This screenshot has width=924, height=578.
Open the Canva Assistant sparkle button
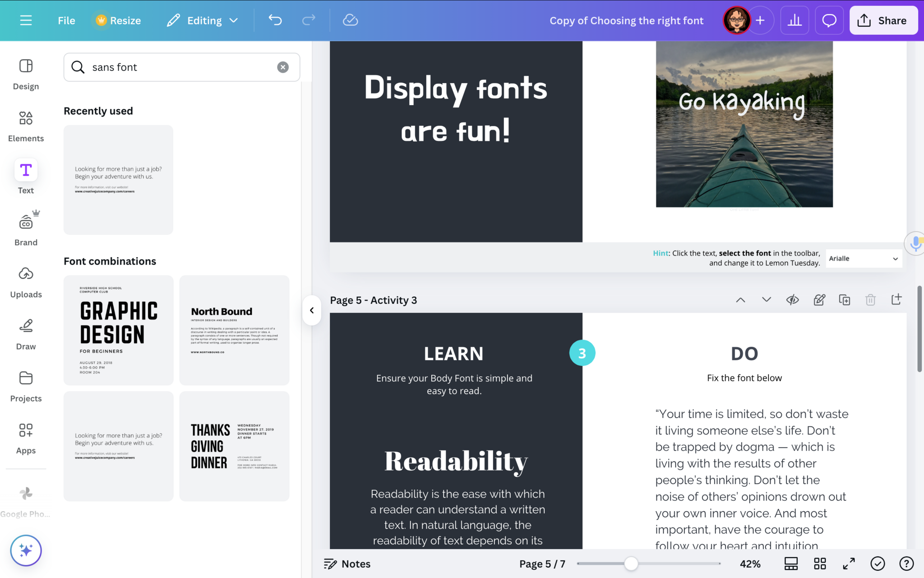26,550
